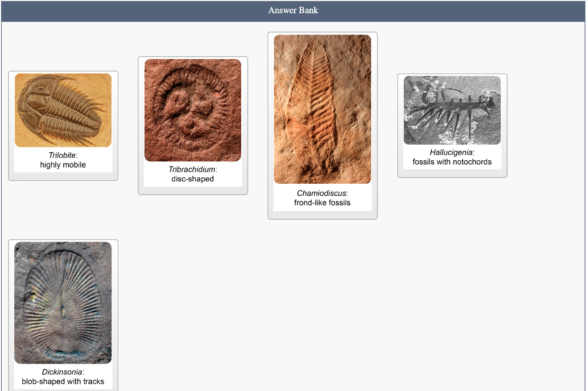
Task: Click the "fossils with notochords" caption
Action: [x=452, y=162]
